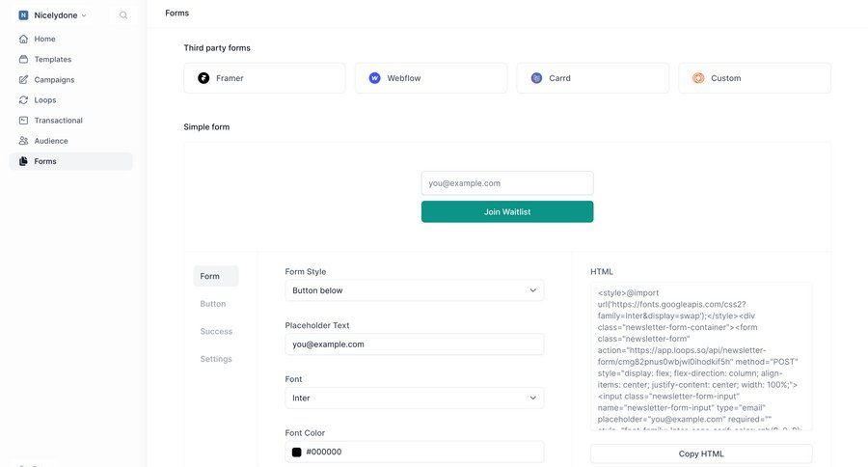Click the Transactional icon in sidebar
868x467 pixels.
tap(24, 121)
